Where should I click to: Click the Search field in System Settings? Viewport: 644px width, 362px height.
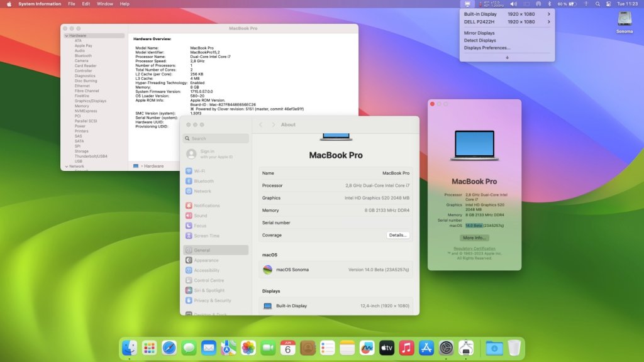pyautogui.click(x=216, y=138)
